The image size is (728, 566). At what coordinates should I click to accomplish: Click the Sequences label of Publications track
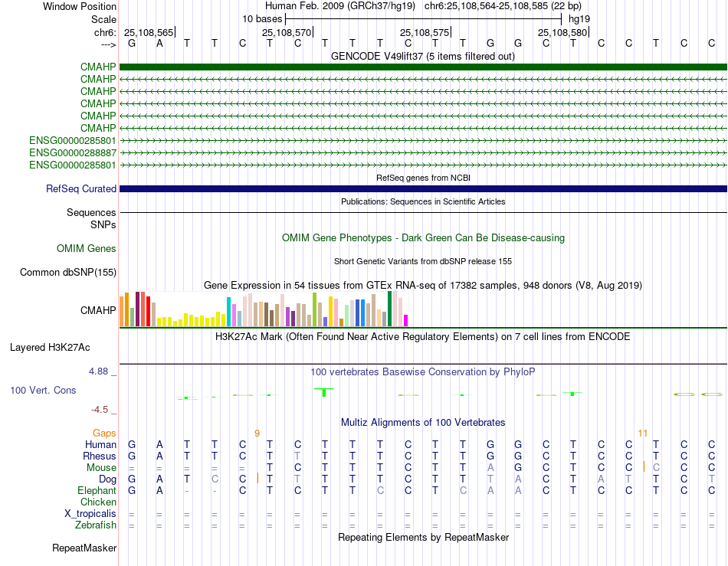tap(91, 212)
